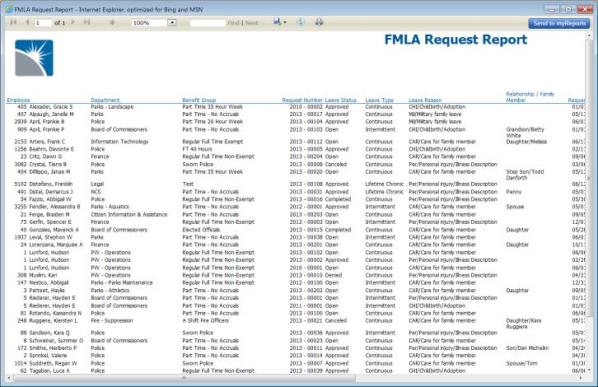Viewport: 598px width, 387px height.
Task: Click the horizontal scrollbar thumb
Action: pyautogui.click(x=185, y=378)
